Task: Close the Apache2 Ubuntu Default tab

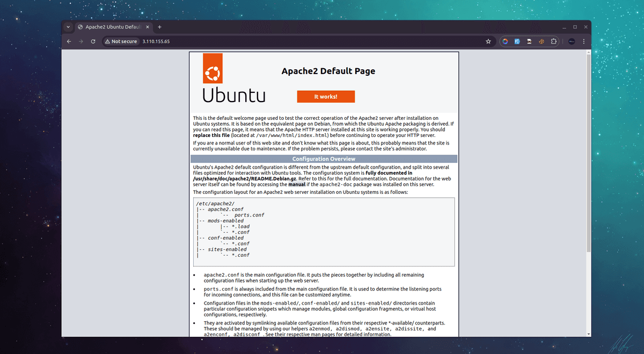Action: click(147, 26)
